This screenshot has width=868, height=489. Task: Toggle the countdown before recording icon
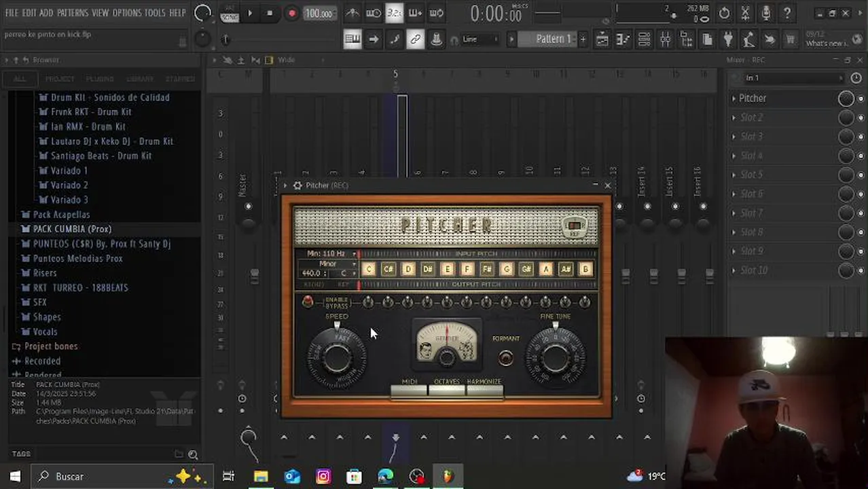[395, 13]
